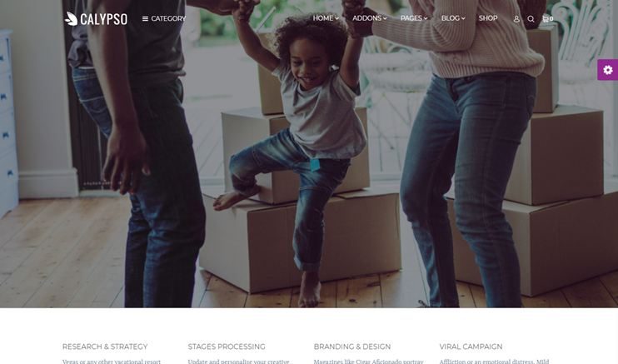Image resolution: width=618 pixels, height=364 pixels.
Task: Select the Addons menu label
Action: [367, 18]
